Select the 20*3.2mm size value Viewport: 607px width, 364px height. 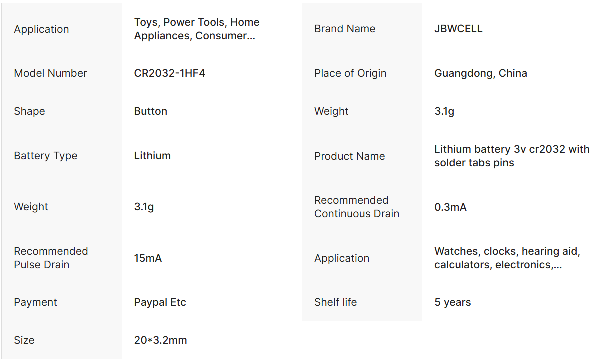(160, 340)
